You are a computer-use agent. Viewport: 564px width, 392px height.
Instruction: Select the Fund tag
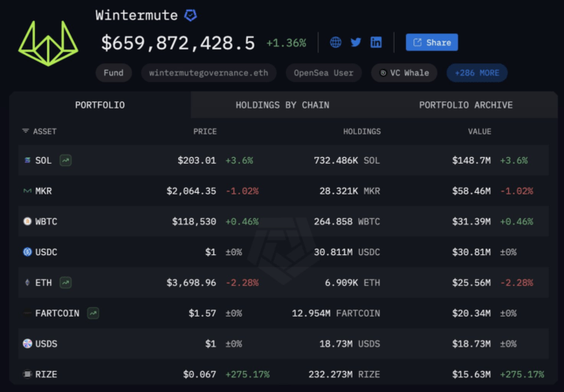113,73
